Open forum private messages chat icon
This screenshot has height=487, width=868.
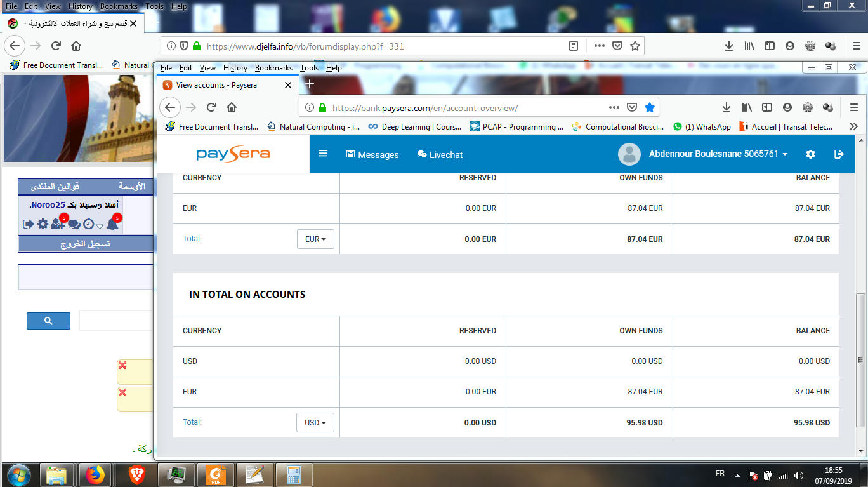(74, 224)
